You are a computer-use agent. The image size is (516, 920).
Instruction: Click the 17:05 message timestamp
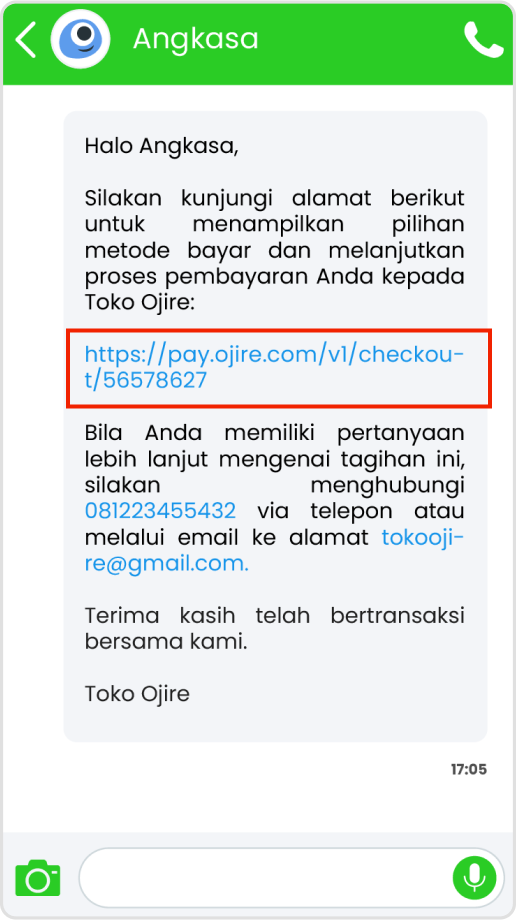point(468,769)
